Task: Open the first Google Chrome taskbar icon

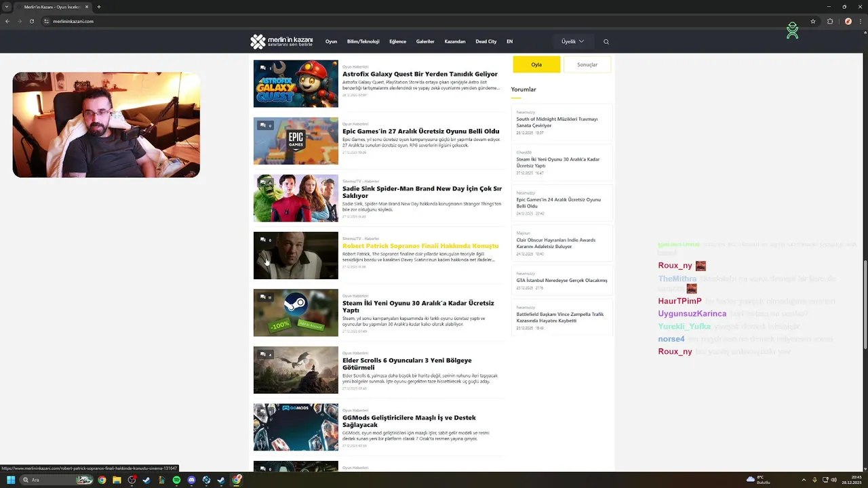Action: click(x=102, y=480)
